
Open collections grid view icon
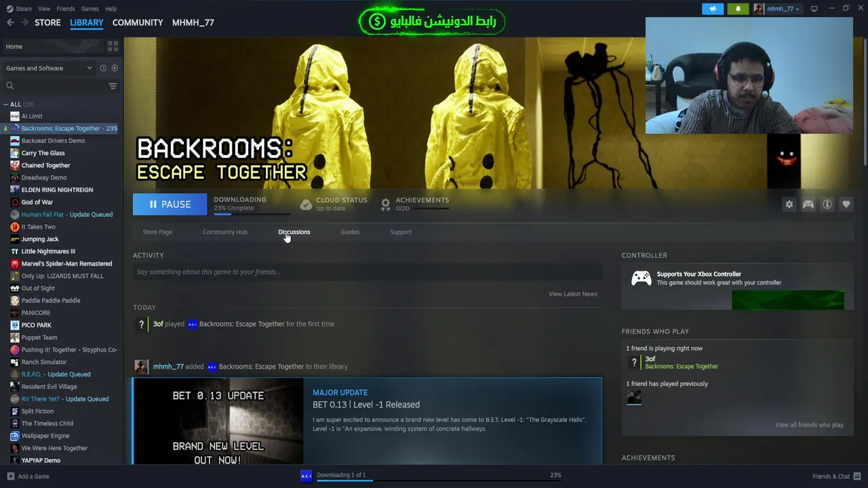pyautogui.click(x=113, y=46)
